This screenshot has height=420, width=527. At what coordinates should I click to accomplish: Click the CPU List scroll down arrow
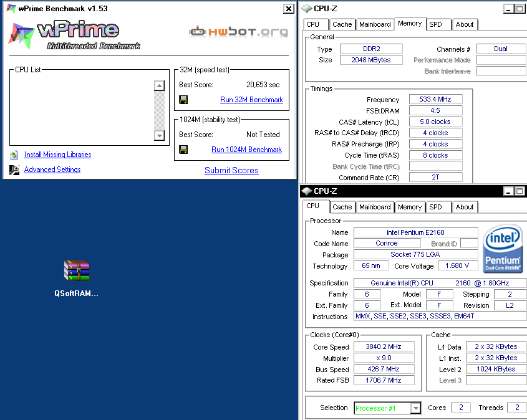[159, 135]
